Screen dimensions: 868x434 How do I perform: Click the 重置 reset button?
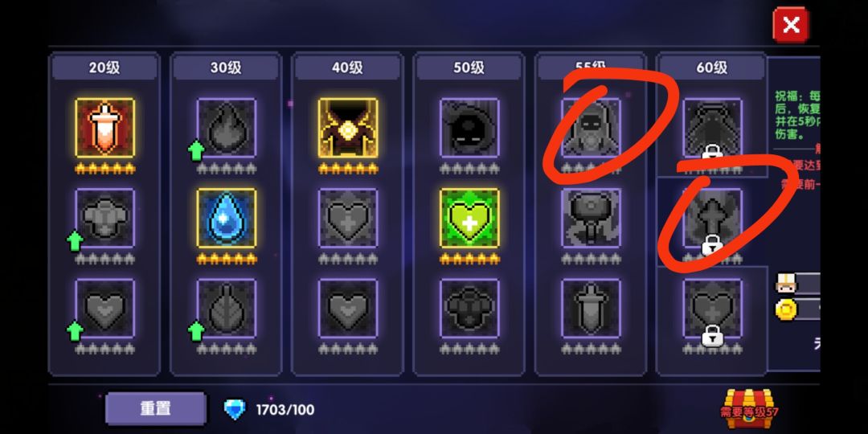(x=156, y=408)
